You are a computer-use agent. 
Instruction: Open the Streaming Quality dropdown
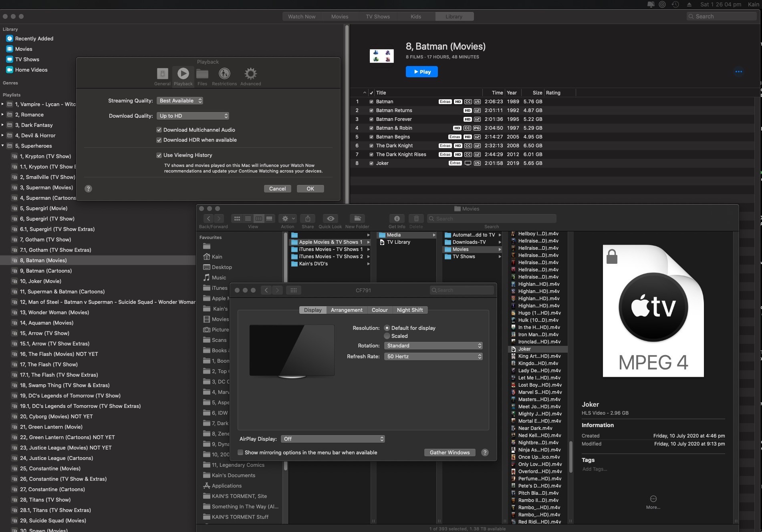tap(179, 101)
